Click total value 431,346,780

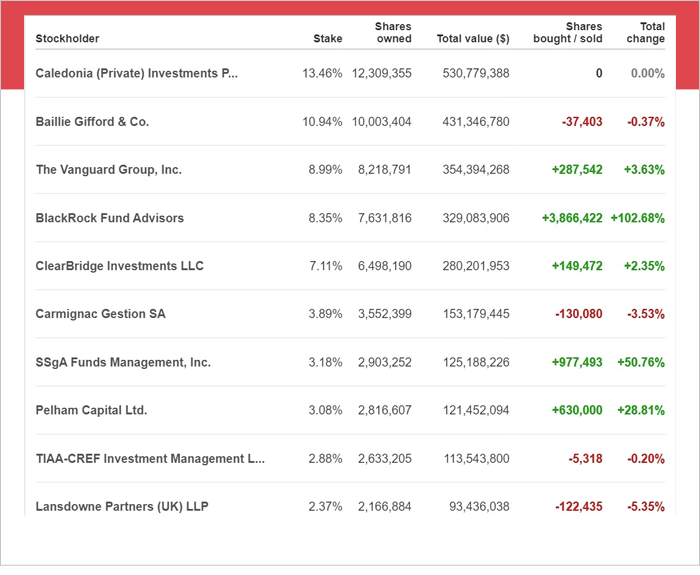click(476, 122)
